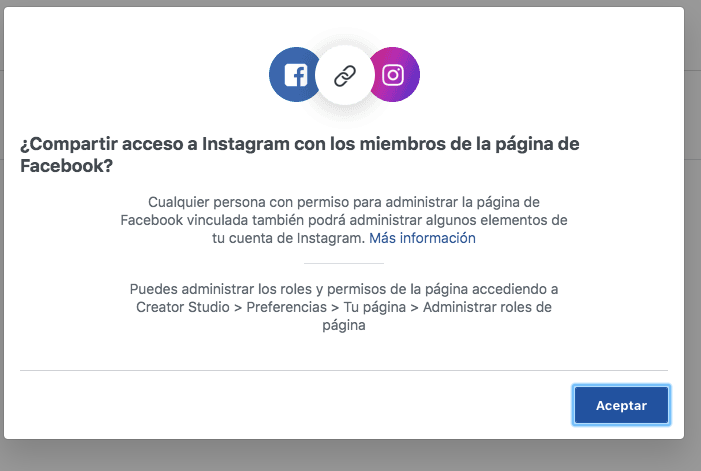Click the Tu página text in path
The width and height of the screenshot is (701, 471).
point(375,307)
